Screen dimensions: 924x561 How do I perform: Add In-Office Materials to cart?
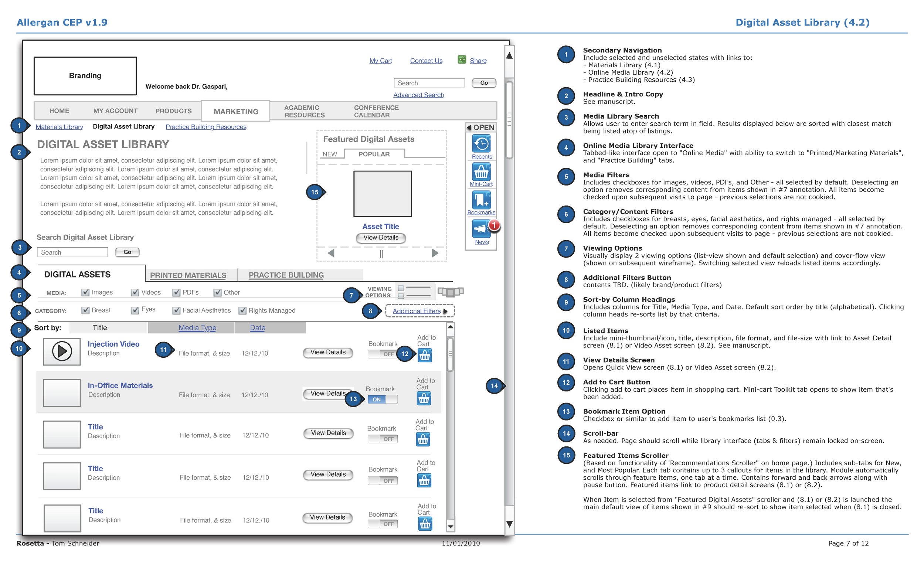tap(424, 398)
